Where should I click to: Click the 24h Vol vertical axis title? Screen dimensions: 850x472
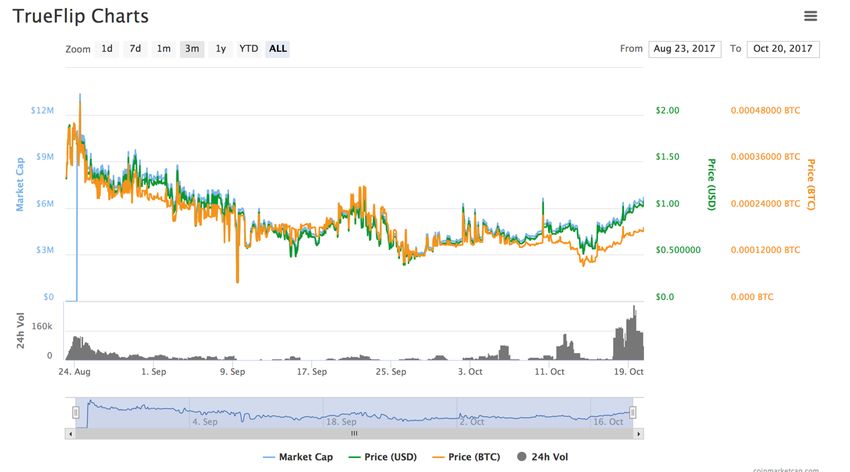tap(20, 331)
